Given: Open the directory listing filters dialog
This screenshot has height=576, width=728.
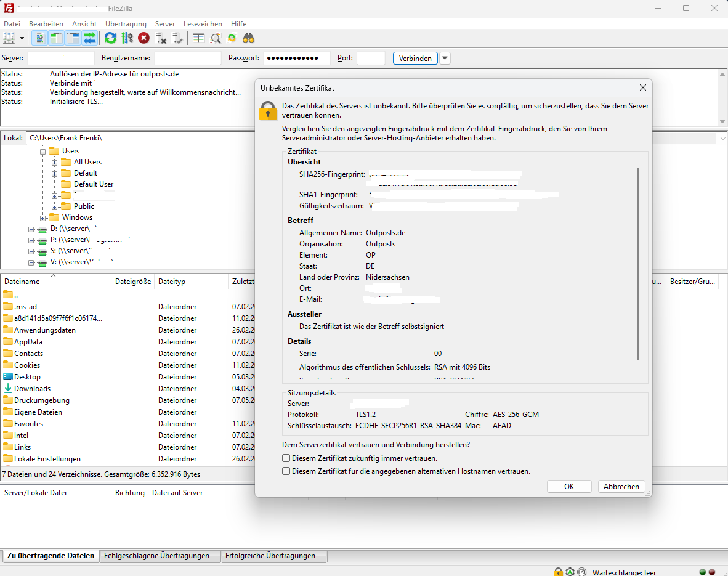Looking at the screenshot, I should click(199, 39).
